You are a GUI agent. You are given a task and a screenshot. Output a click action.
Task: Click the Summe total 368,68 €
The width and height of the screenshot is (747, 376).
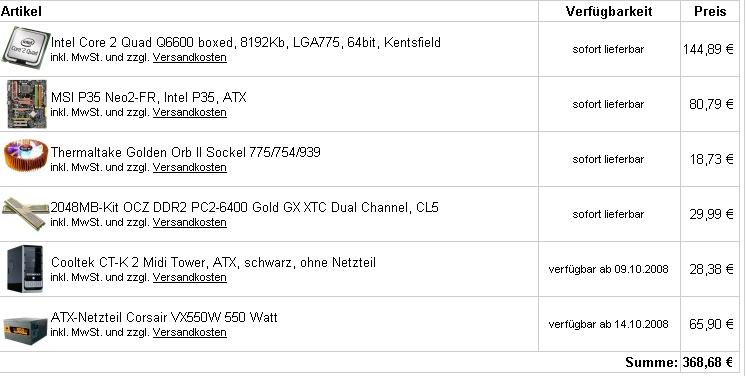tap(679, 362)
